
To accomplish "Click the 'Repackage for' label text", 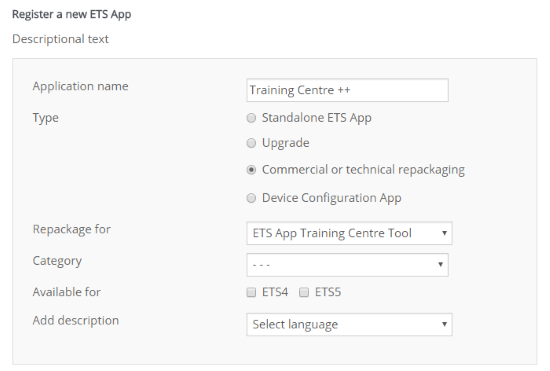I will click(x=72, y=229).
